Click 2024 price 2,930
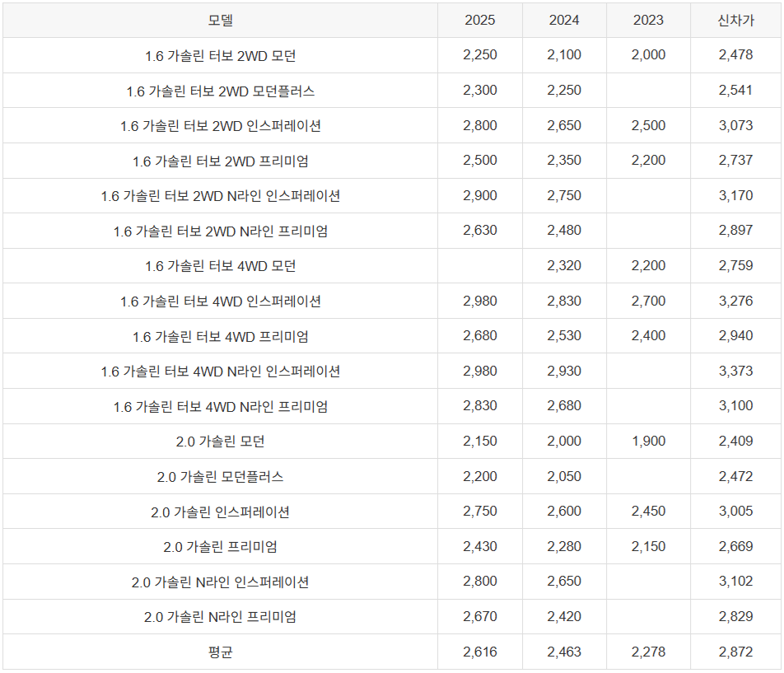This screenshot has width=784, height=673. [564, 371]
